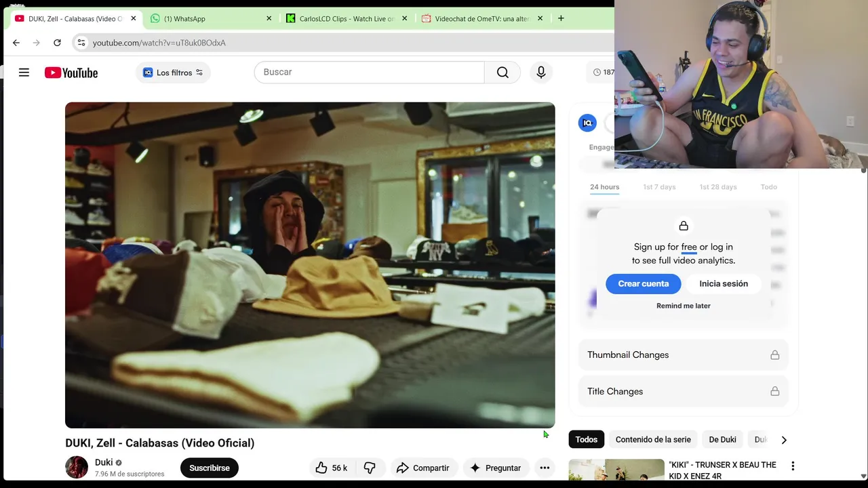
Task: Switch to CarlosLCD Clips tab
Action: pos(347,18)
